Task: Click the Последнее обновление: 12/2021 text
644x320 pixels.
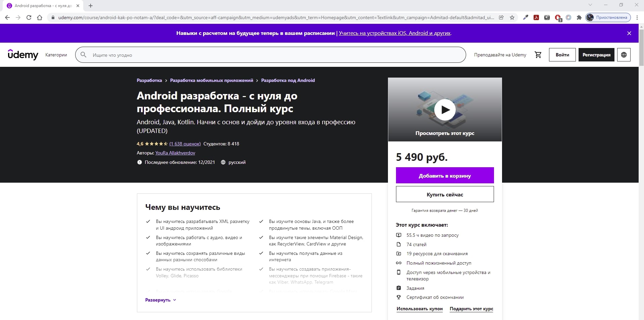Action: [180, 162]
